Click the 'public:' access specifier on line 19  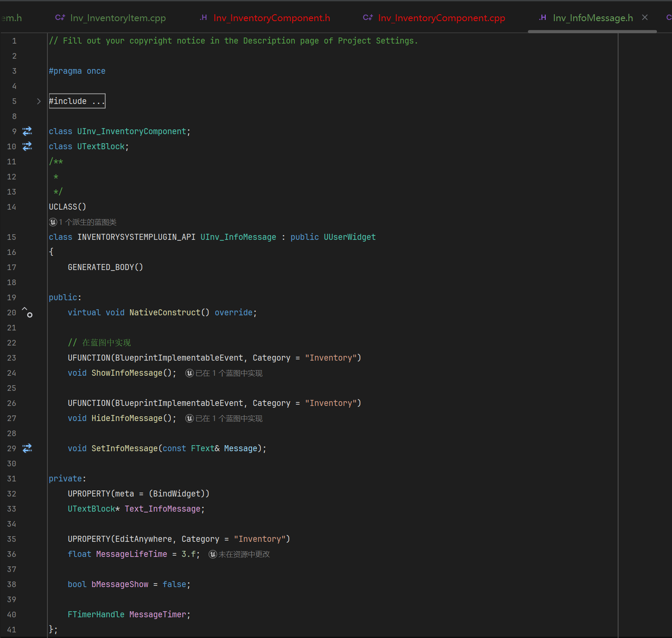pos(65,297)
